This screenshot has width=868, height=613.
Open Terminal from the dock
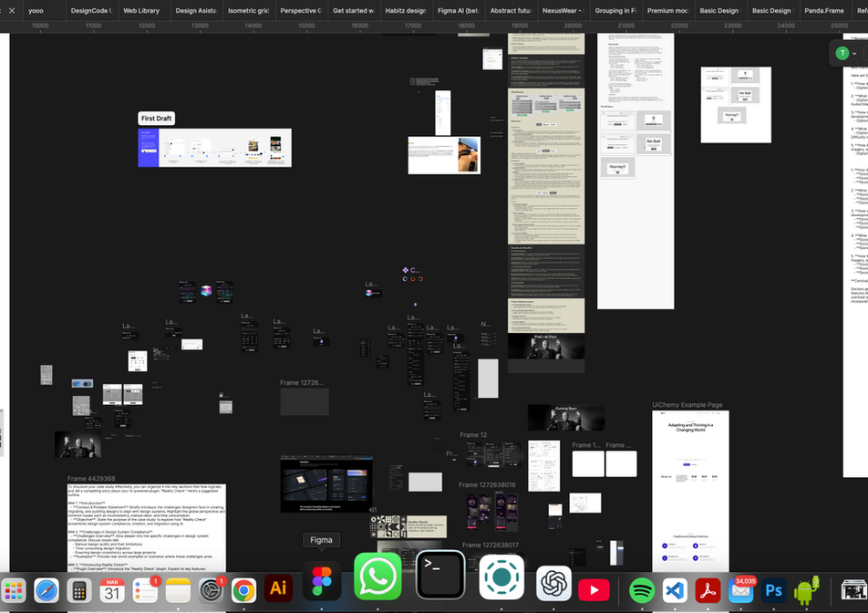click(440, 575)
